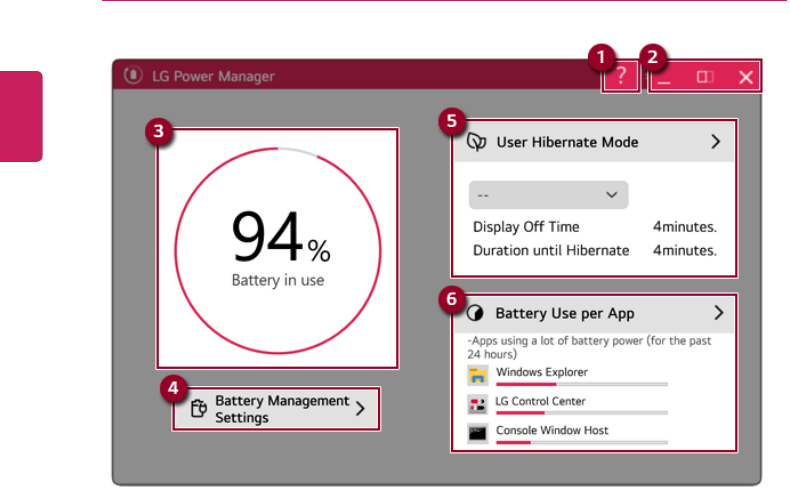
Task: Expand User Hibernate Mode with its chevron arrow
Action: click(x=716, y=142)
